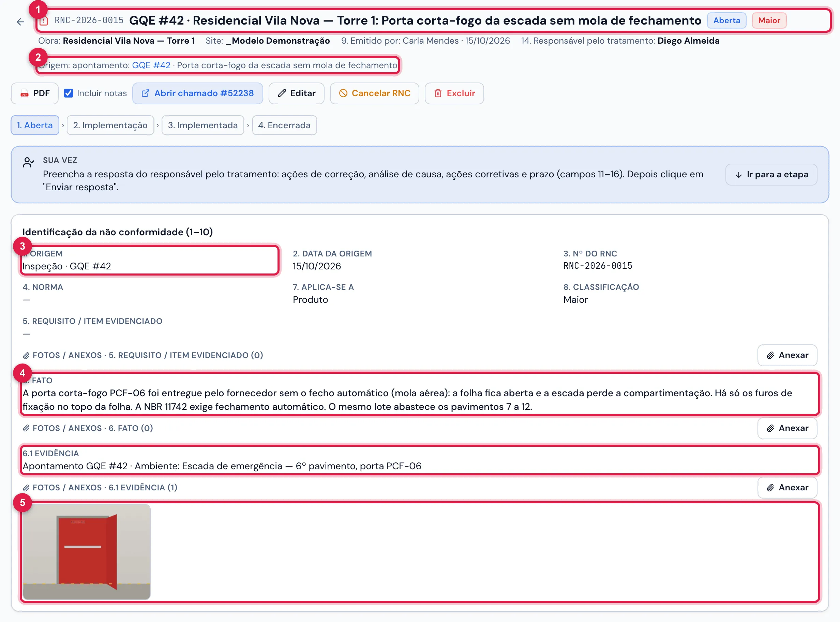Screen dimensions: 840x622
Task: Jump with Ir para a etapa button
Action: 771,175
